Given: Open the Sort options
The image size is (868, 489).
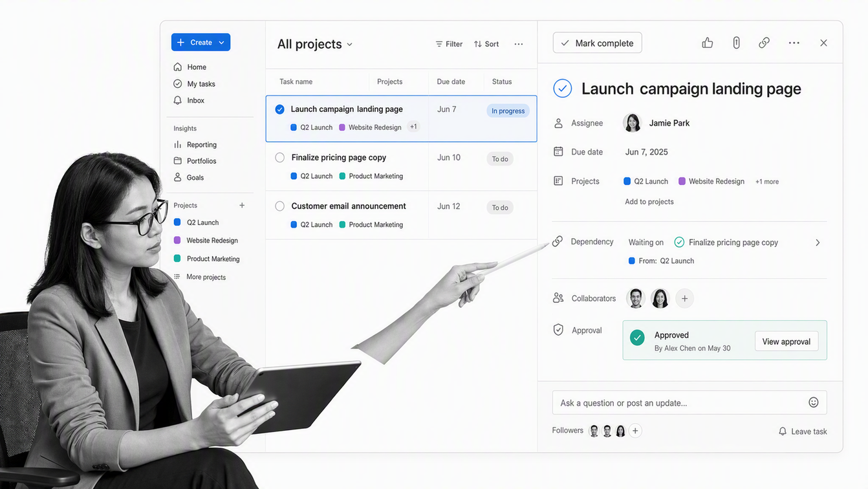Looking at the screenshot, I should 486,44.
